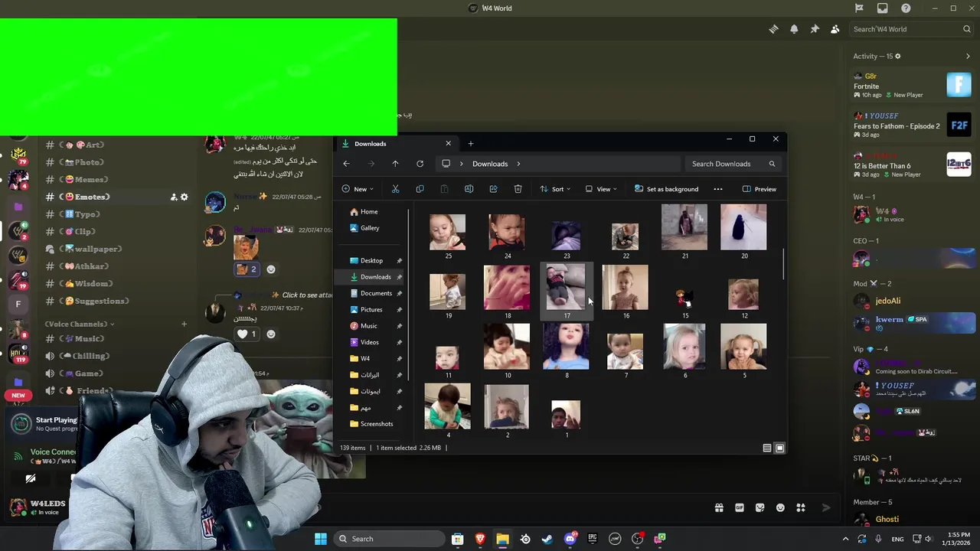The image size is (980, 551).
Task: Join the Chilling voice channel
Action: [85, 356]
